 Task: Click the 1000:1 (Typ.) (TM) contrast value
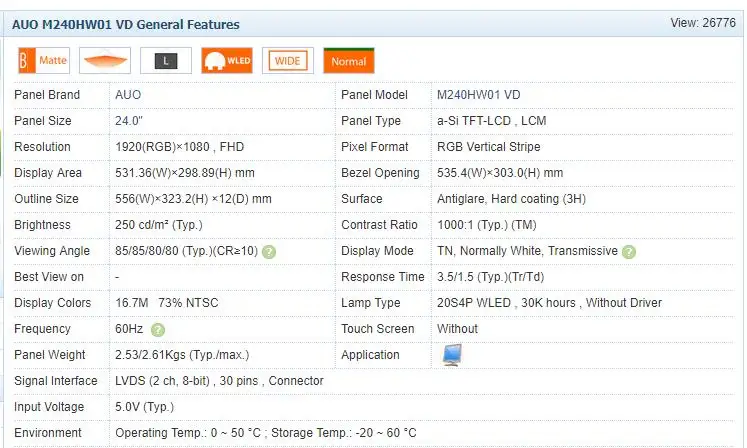tap(486, 225)
